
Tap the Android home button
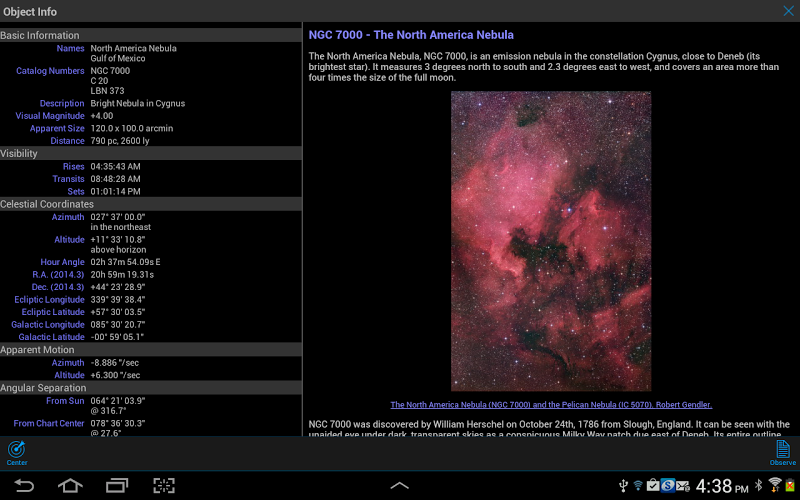[70, 485]
